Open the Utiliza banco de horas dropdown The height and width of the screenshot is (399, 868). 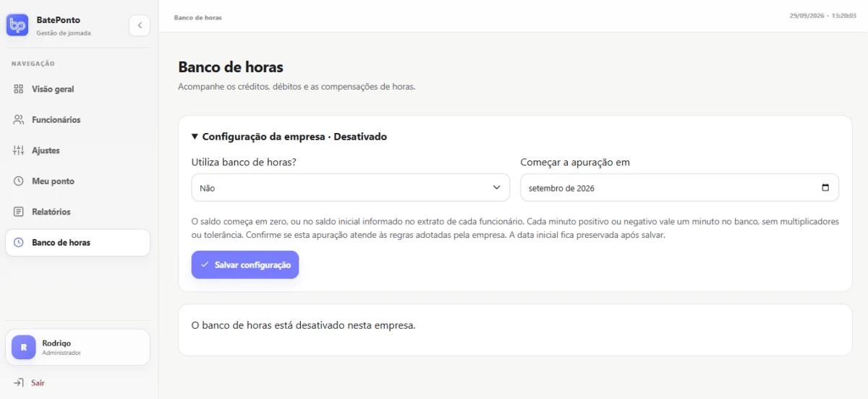351,187
